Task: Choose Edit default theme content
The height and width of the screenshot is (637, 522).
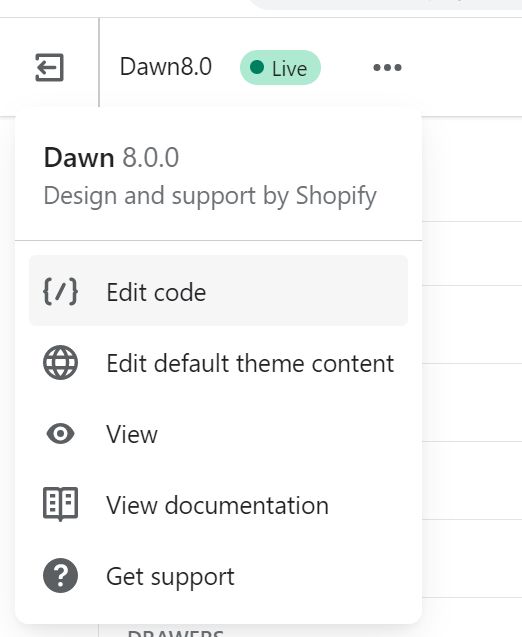Action: click(219, 363)
